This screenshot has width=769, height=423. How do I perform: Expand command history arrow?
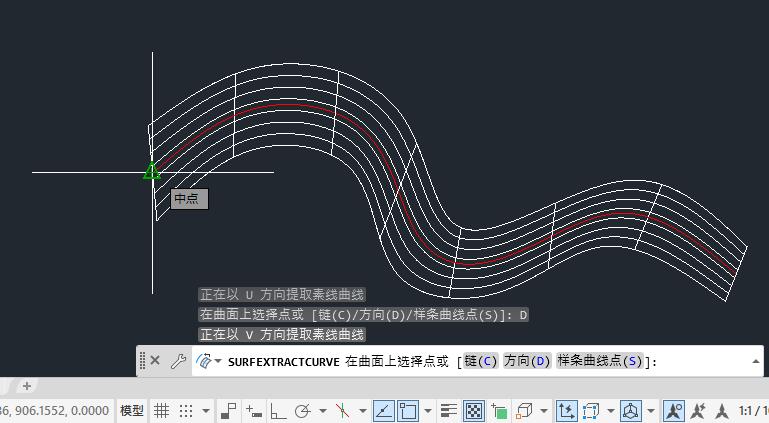[756, 361]
